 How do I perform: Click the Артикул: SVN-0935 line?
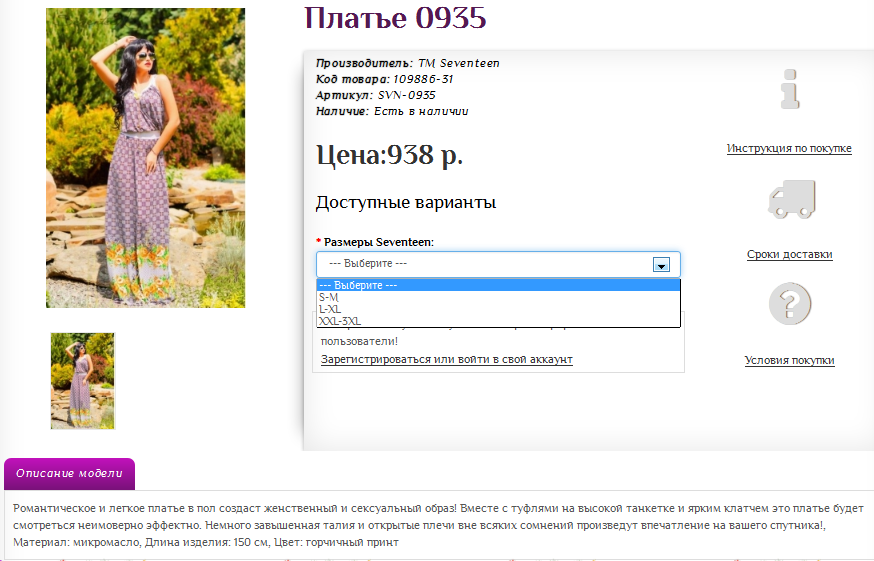pyautogui.click(x=376, y=95)
